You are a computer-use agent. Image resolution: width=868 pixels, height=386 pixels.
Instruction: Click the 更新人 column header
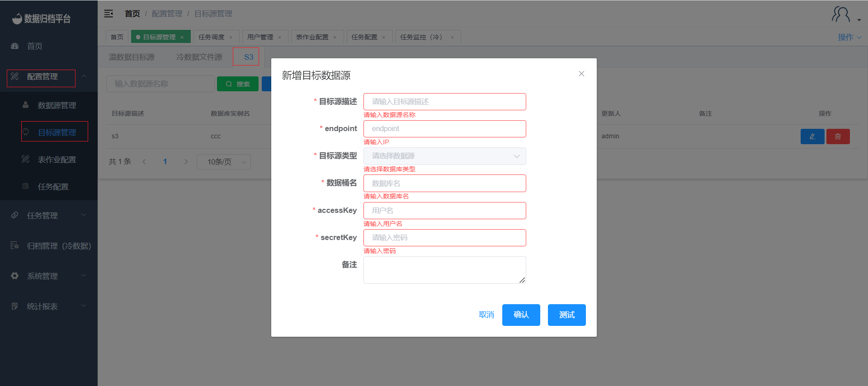[611, 113]
